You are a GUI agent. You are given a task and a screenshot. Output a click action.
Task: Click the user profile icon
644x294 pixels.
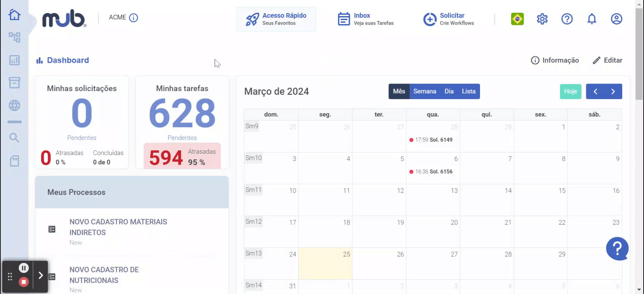[616, 19]
